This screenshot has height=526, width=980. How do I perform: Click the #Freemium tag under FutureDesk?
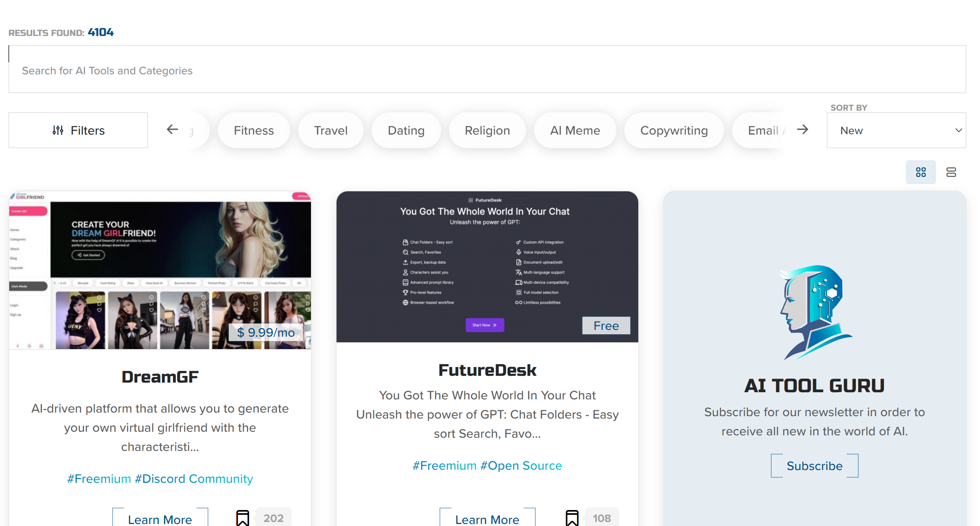pyautogui.click(x=445, y=465)
